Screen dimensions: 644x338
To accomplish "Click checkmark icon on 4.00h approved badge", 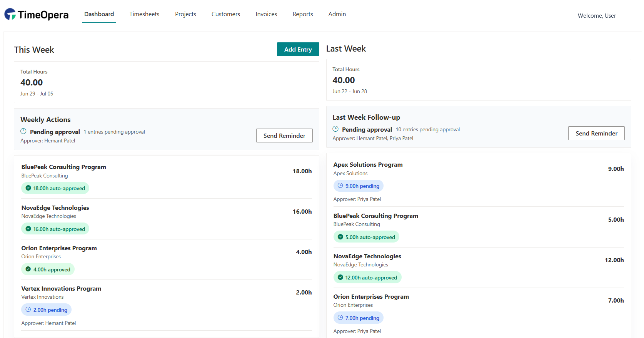I will coord(28,269).
